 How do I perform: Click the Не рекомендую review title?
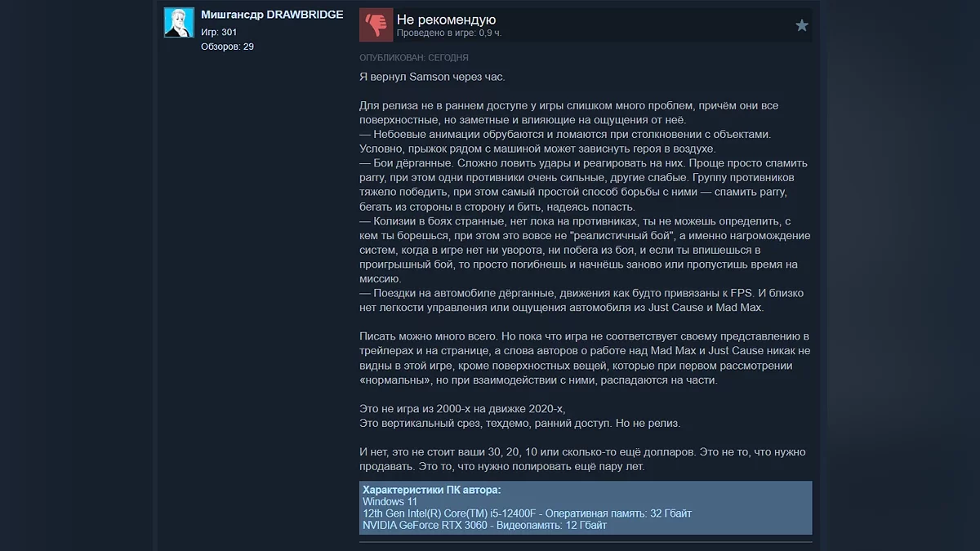[x=446, y=20]
